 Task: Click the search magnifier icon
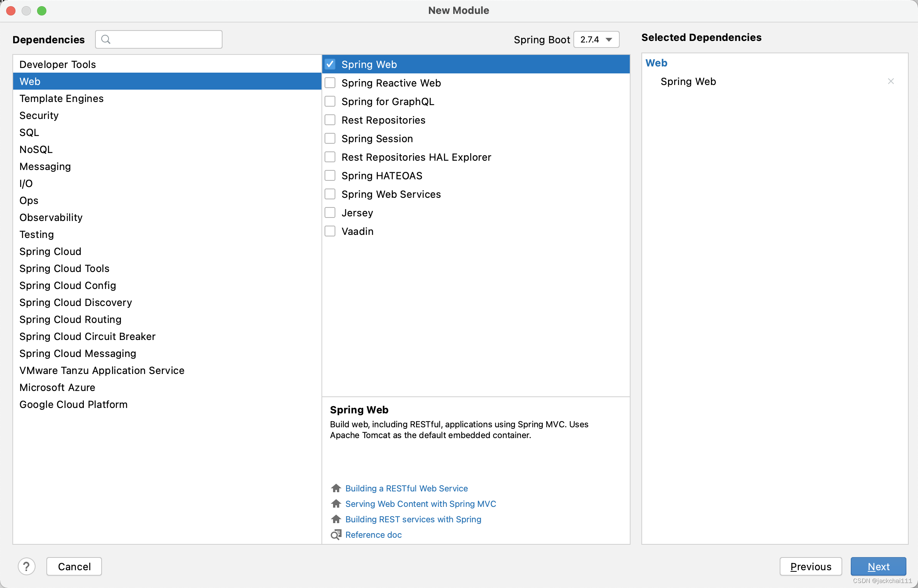[x=105, y=39]
